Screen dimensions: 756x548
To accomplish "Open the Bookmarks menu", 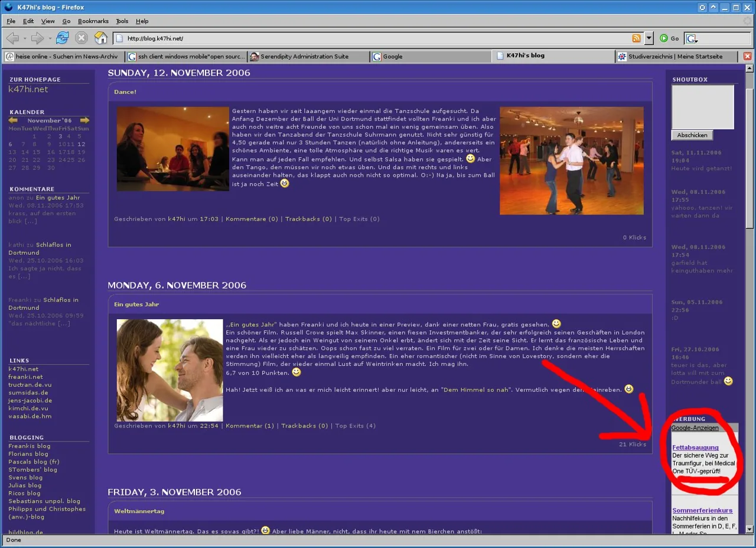I will 93,21.
